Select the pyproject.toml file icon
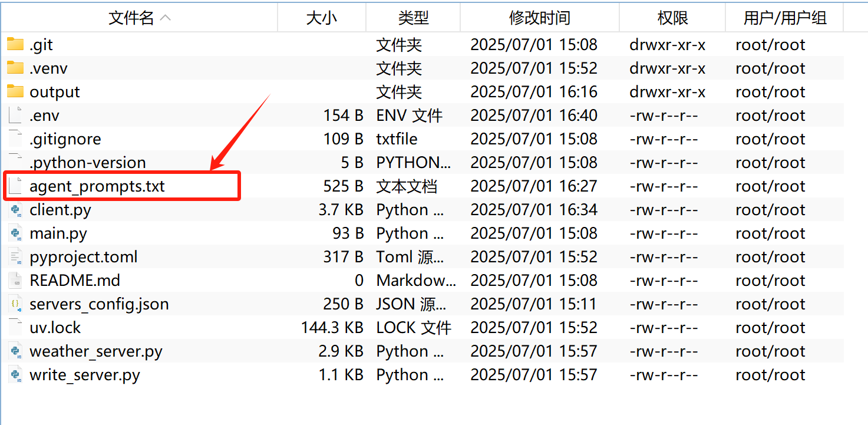Screen dimensions: 868x425 [x=16, y=257]
